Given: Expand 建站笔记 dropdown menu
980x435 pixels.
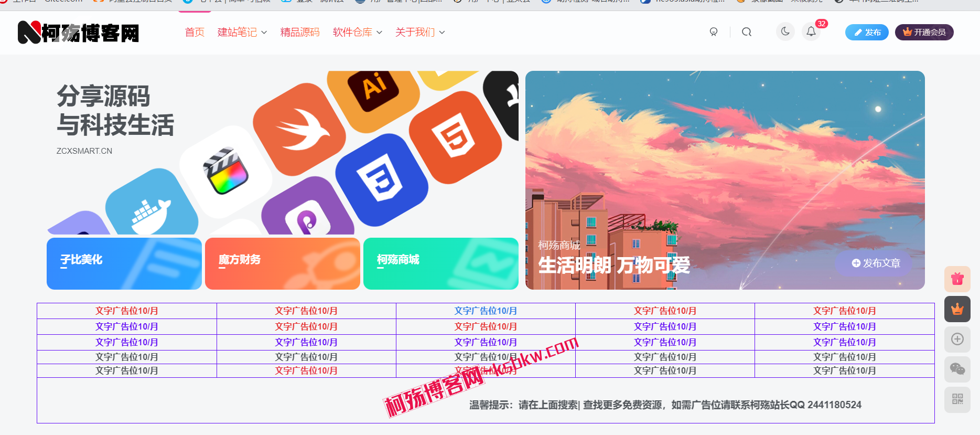Looking at the screenshot, I should 242,32.
